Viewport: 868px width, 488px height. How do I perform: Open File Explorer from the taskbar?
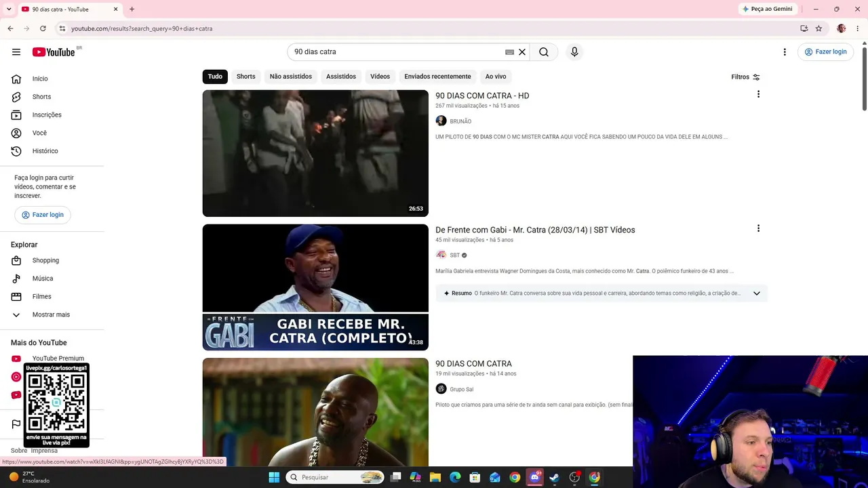point(435,477)
